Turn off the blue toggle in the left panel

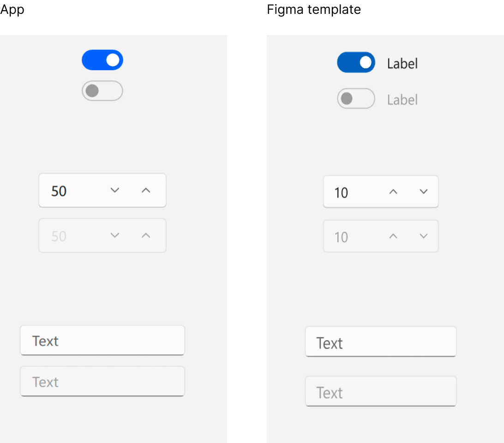click(x=102, y=60)
